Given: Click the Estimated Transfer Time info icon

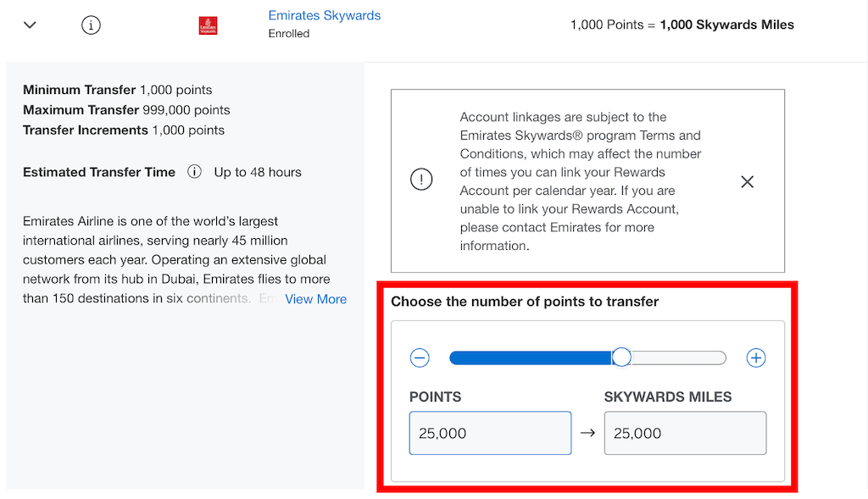Looking at the screenshot, I should point(194,172).
